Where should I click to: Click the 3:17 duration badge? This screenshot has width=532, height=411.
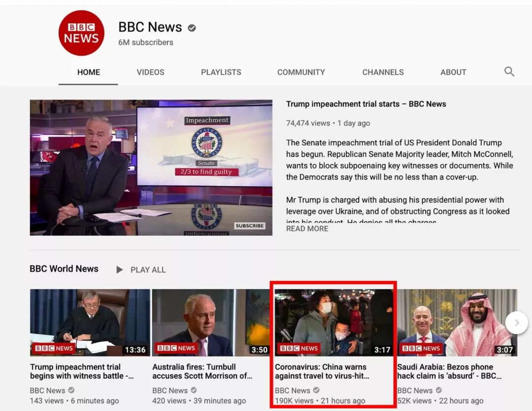point(382,349)
